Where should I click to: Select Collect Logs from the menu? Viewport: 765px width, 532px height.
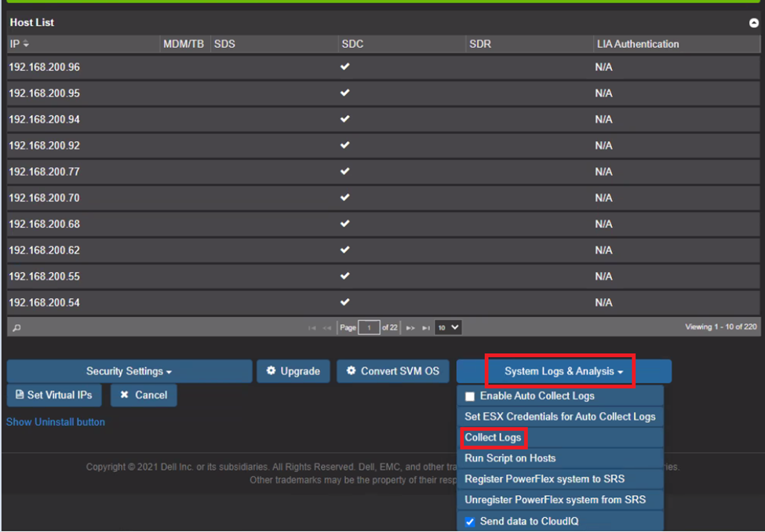[494, 437]
